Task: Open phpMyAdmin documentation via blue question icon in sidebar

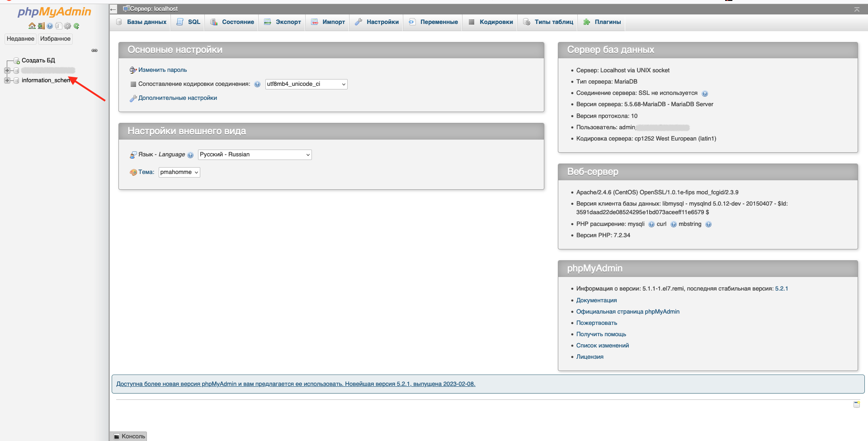Action: click(x=50, y=26)
